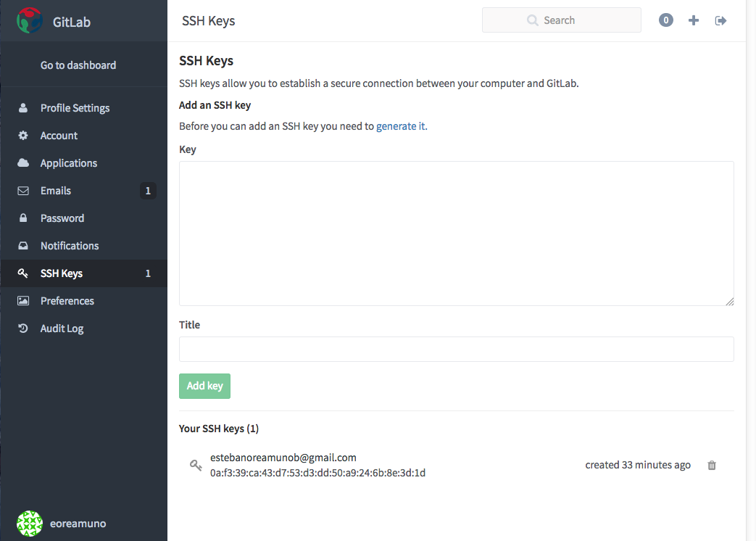Click Go to dashboard link
The width and height of the screenshot is (756, 541).
78,65
